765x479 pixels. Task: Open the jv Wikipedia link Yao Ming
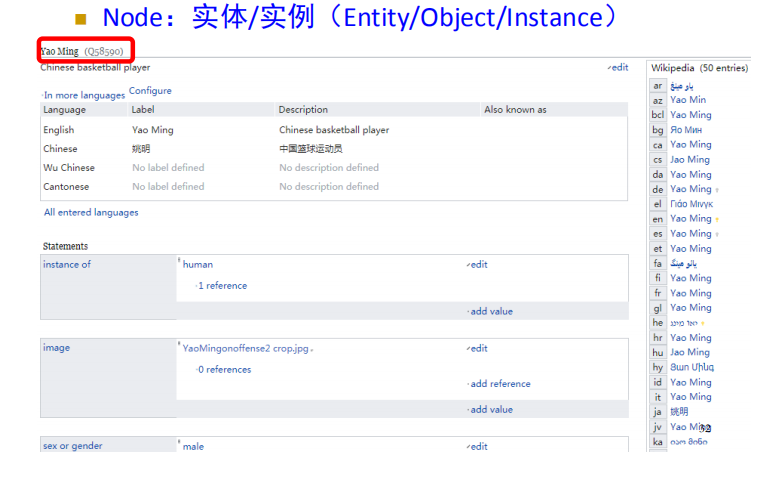coord(691,427)
